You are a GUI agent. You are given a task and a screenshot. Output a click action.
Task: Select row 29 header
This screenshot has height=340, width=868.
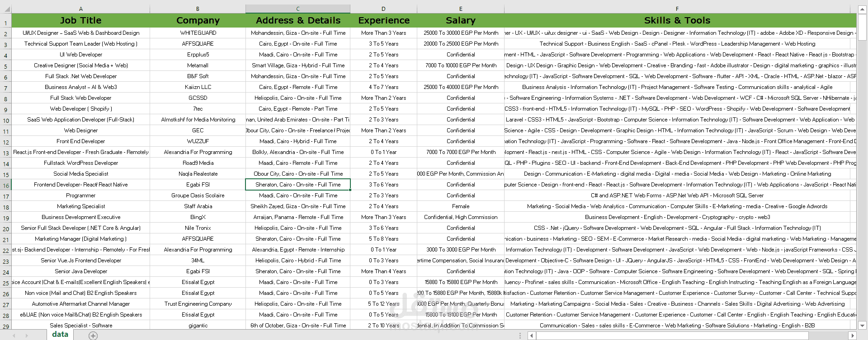[6, 326]
